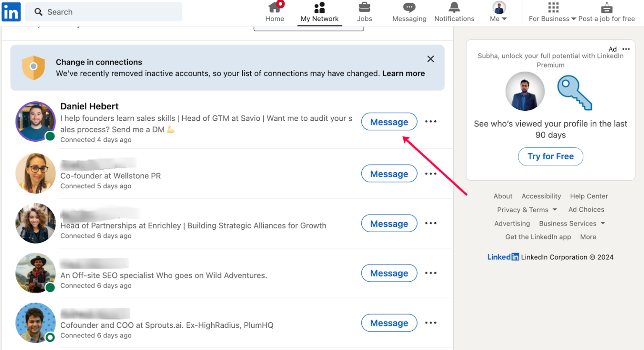Click Try for Free on the Premium ad
The width and height of the screenshot is (644, 350).
pyautogui.click(x=550, y=156)
